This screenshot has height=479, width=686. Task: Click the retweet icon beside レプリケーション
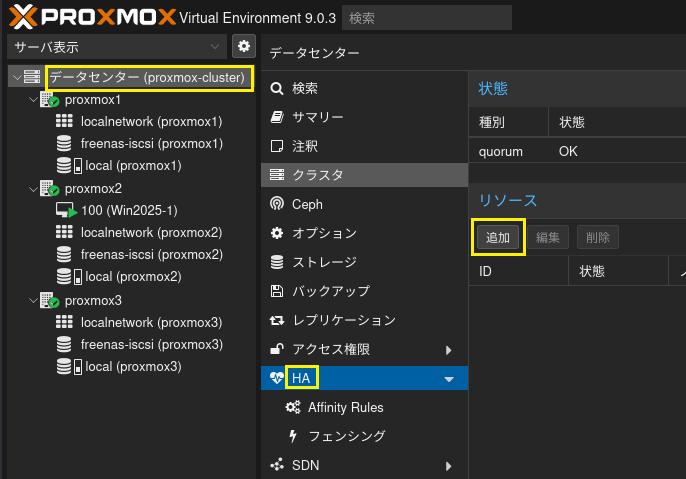pyautogui.click(x=276, y=321)
